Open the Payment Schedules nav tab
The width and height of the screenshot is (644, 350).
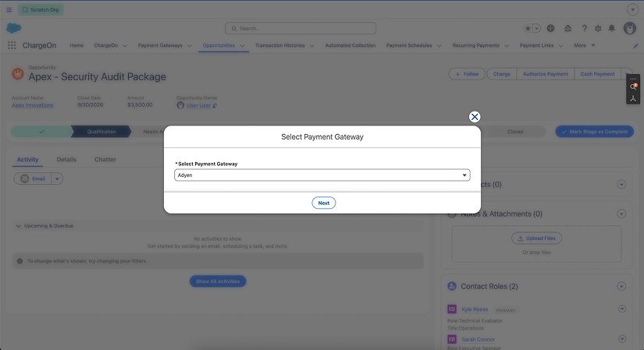point(409,45)
